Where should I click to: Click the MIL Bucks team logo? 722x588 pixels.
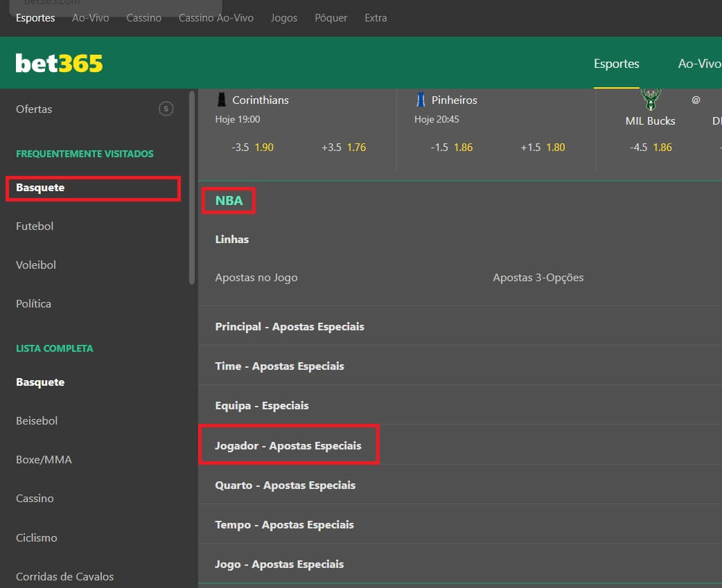click(x=650, y=99)
